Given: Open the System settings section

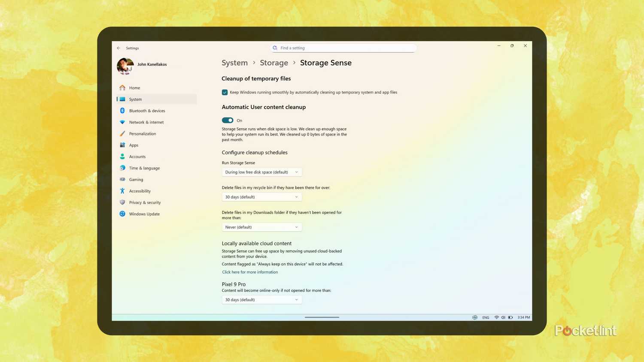Looking at the screenshot, I should pyautogui.click(x=135, y=99).
